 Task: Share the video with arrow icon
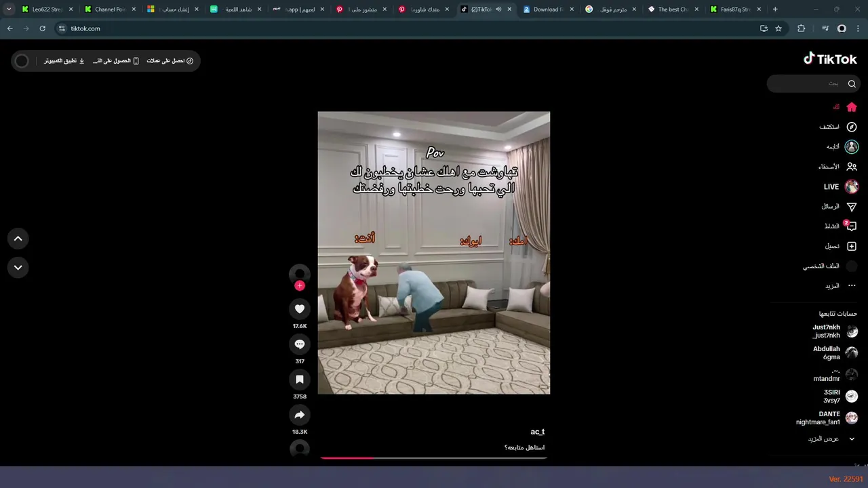(300, 415)
